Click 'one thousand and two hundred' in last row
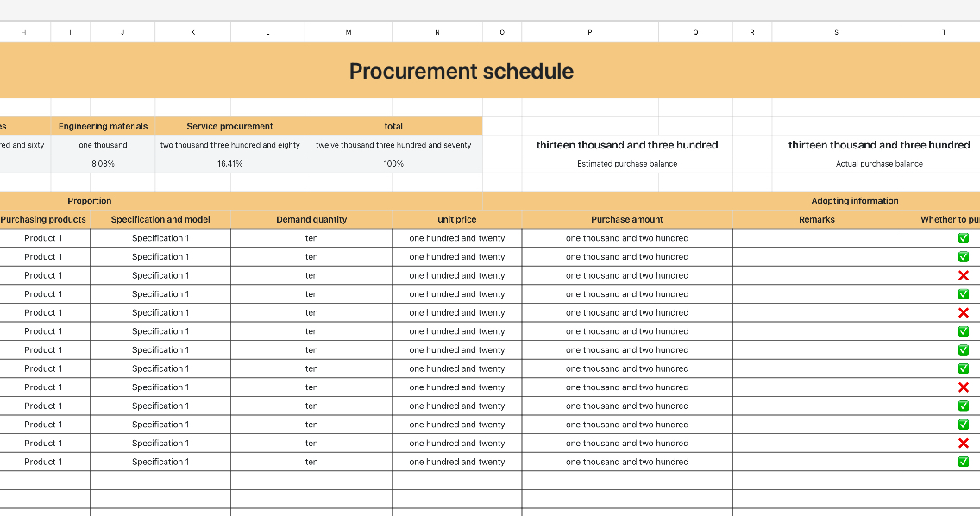This screenshot has height=516, width=980. [627, 462]
